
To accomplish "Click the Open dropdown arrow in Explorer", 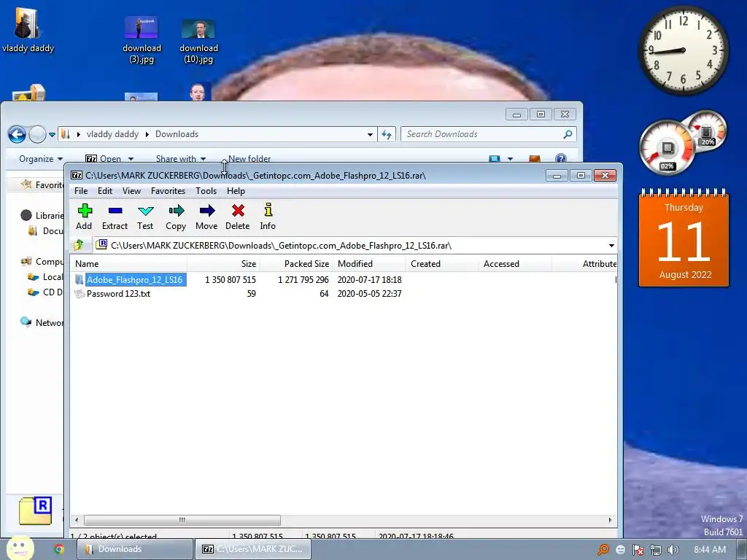I will tap(131, 159).
